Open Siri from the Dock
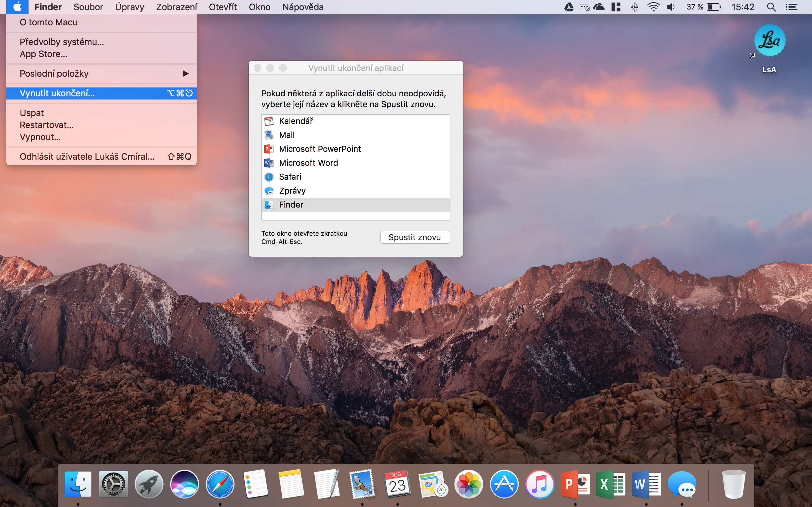This screenshot has height=507, width=812. click(184, 484)
